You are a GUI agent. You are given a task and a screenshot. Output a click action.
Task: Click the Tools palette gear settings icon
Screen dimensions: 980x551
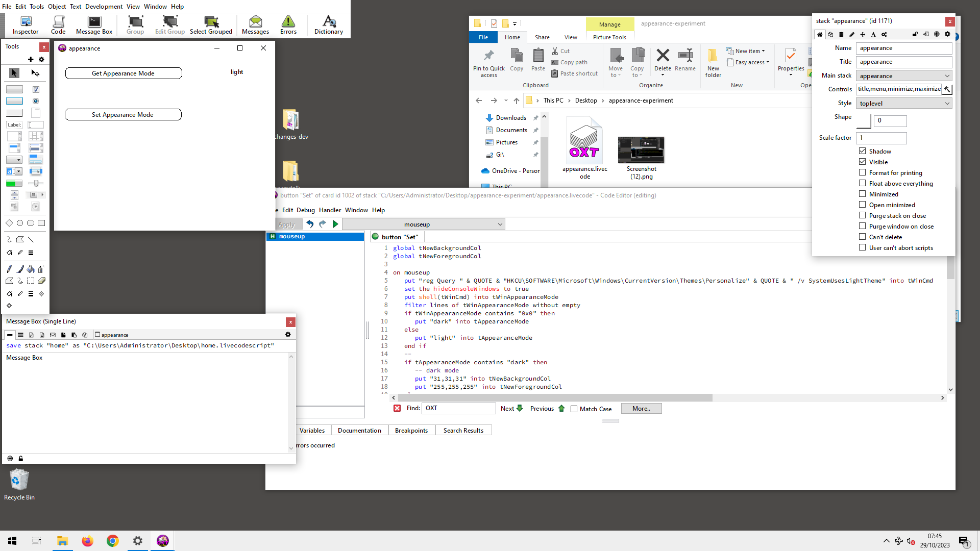42,60
